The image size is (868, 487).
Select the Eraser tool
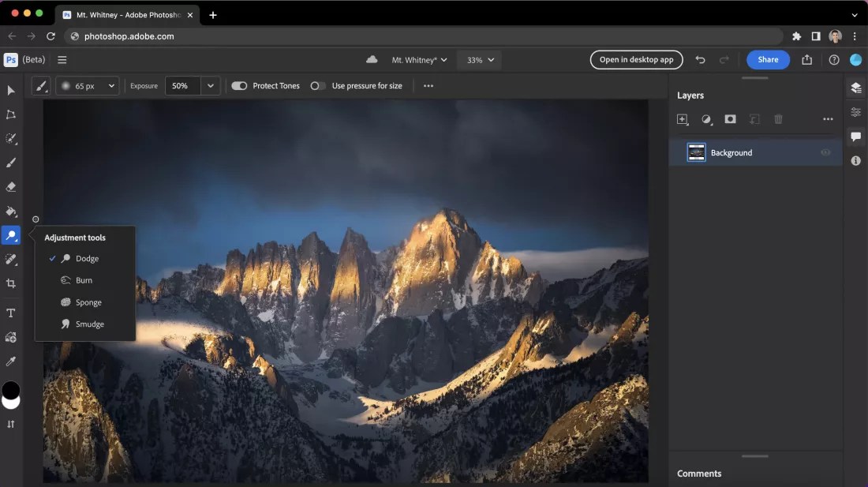point(11,187)
